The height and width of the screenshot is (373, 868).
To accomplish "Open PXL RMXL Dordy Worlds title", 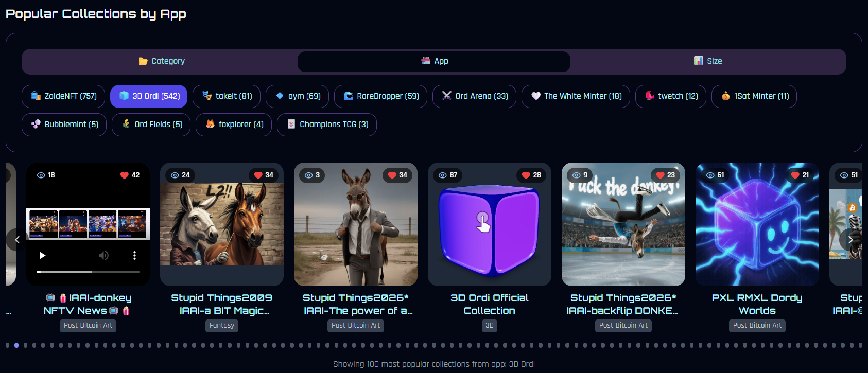I will (x=757, y=304).
